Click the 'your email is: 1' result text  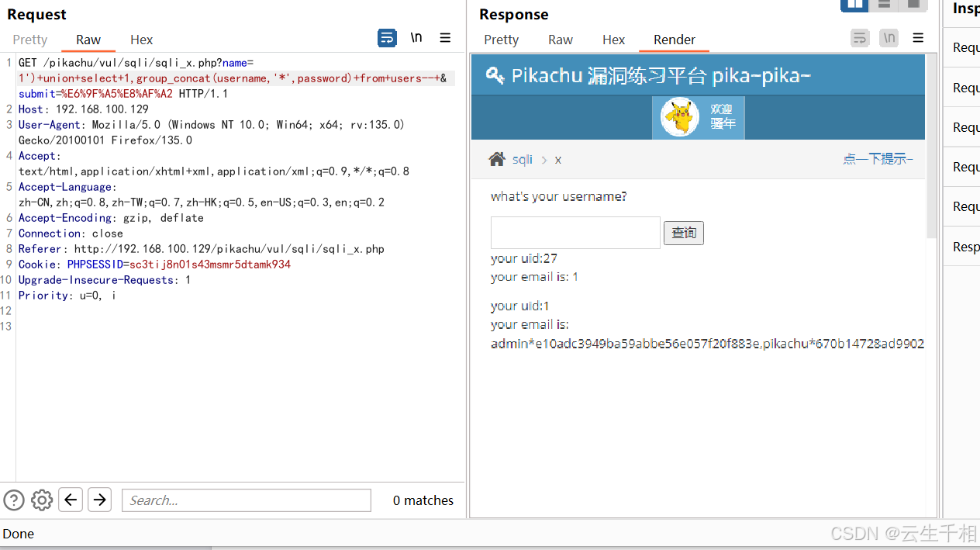(x=535, y=277)
